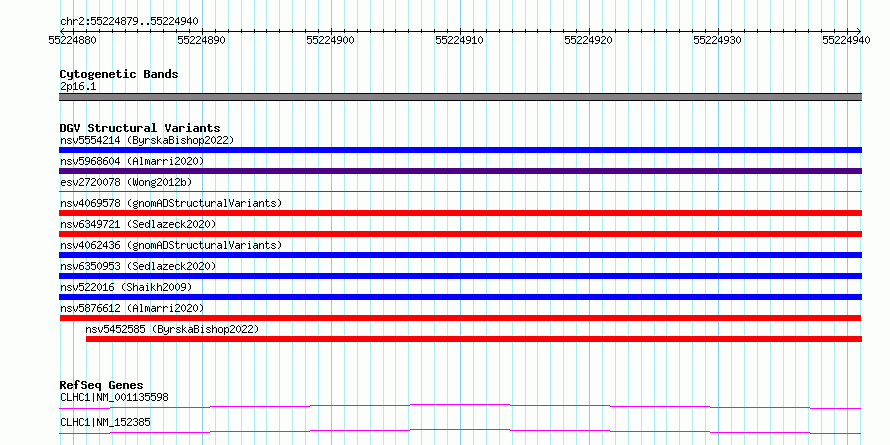Click the purple bar of nsv5968604

coord(460,171)
